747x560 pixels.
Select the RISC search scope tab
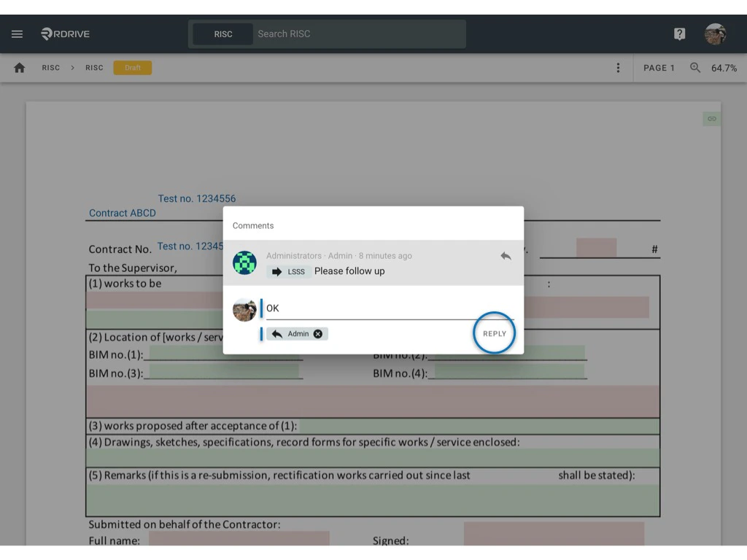pyautogui.click(x=223, y=34)
